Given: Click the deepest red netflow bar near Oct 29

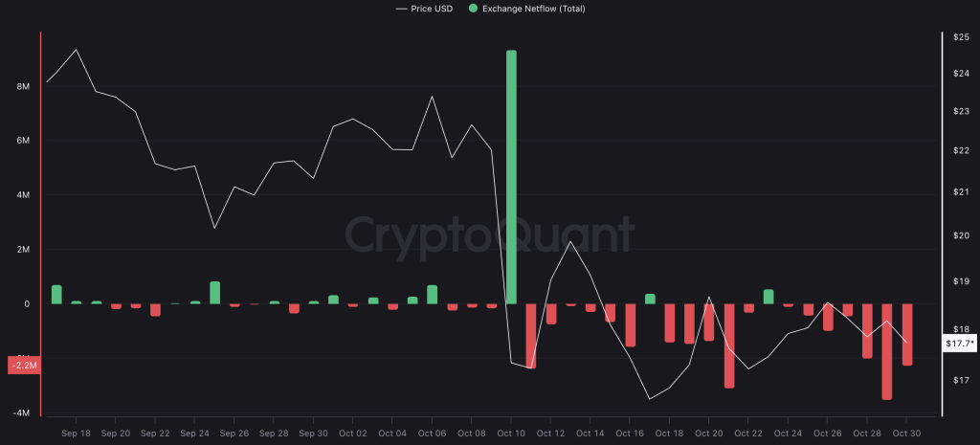Looking at the screenshot, I should pyautogui.click(x=887, y=351).
